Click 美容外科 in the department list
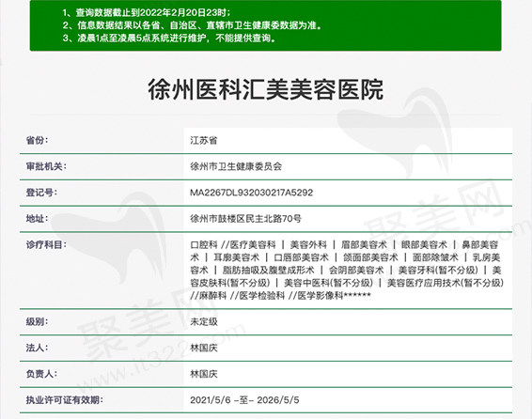The image size is (532, 419). (308, 245)
